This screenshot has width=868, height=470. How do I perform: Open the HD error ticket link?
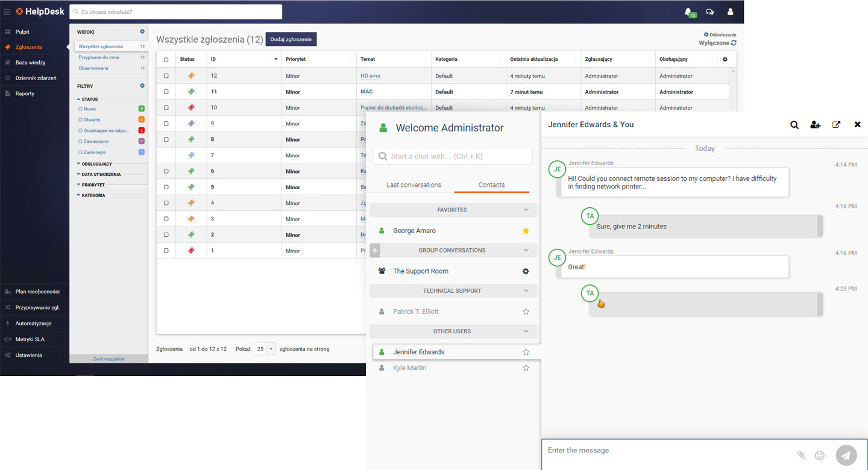pyautogui.click(x=370, y=76)
